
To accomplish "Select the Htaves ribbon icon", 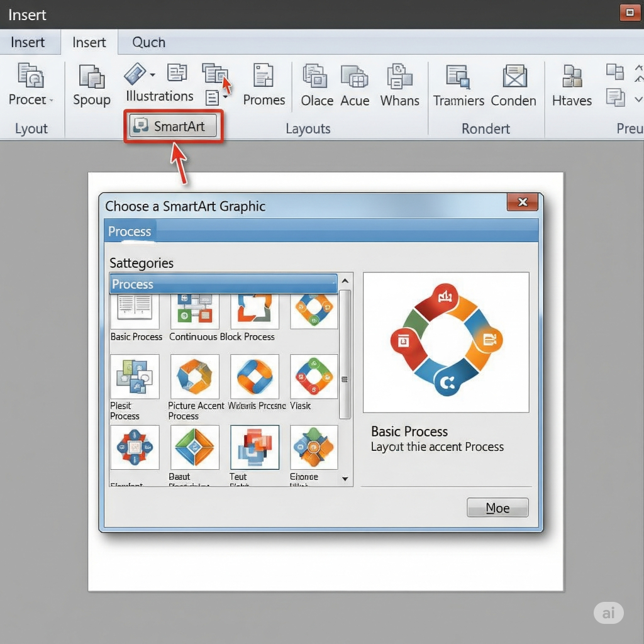I will click(x=572, y=76).
